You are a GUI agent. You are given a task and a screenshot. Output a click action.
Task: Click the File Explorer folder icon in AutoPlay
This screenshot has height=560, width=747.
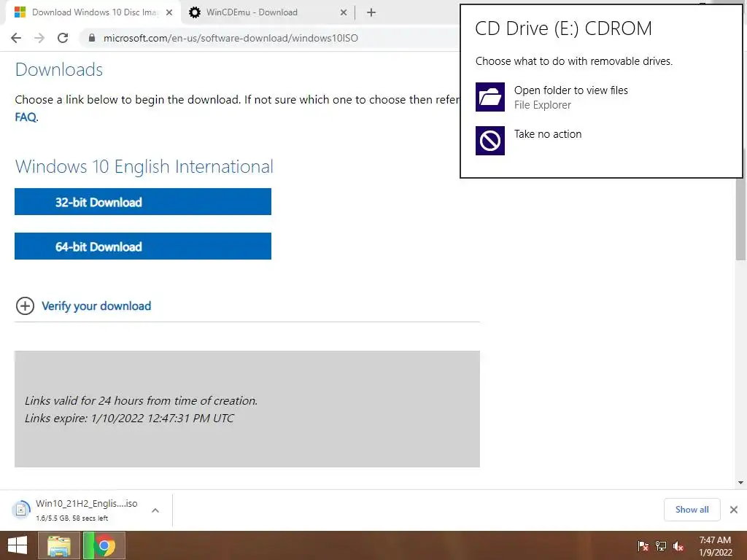click(490, 97)
